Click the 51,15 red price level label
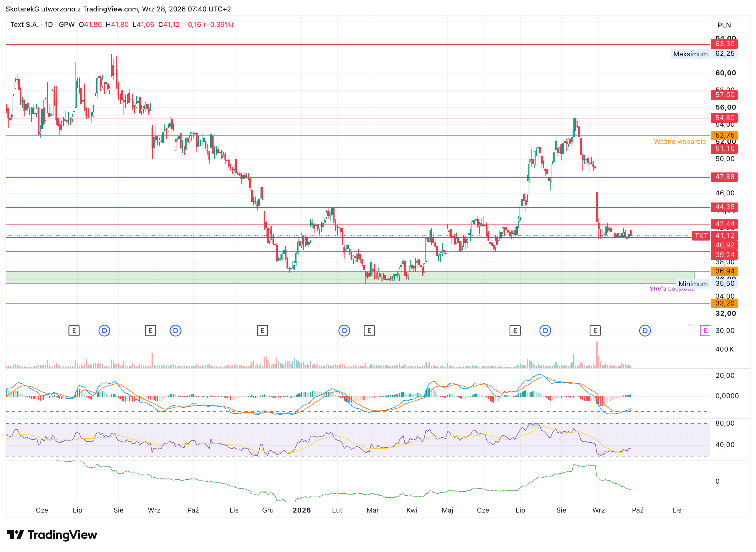The width and height of the screenshot is (756, 552). [724, 149]
